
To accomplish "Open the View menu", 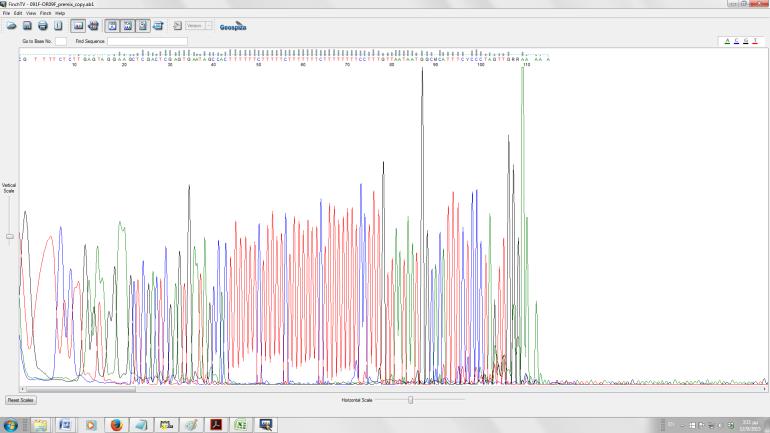I will coord(31,13).
